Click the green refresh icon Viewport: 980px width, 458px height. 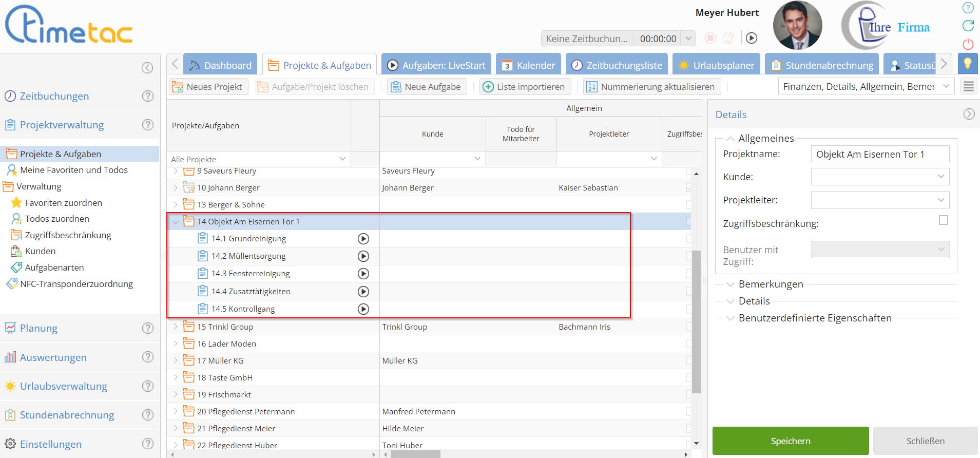point(968,26)
